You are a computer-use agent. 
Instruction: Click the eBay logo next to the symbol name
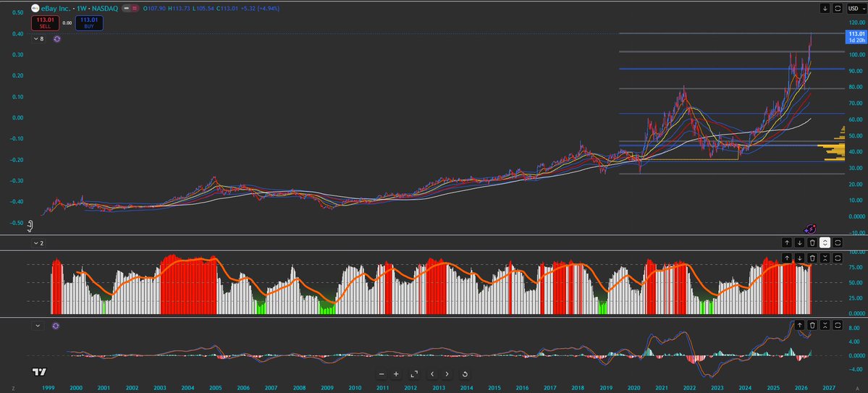(x=35, y=8)
